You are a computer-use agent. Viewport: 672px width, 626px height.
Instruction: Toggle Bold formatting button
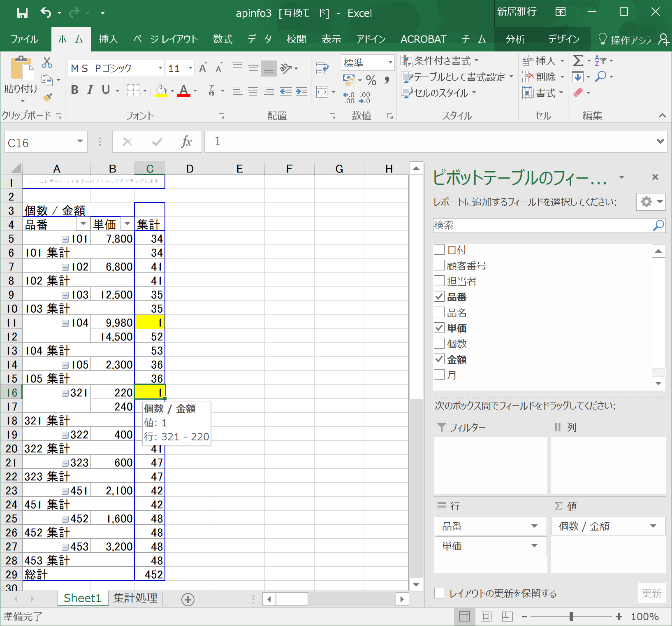pyautogui.click(x=74, y=90)
